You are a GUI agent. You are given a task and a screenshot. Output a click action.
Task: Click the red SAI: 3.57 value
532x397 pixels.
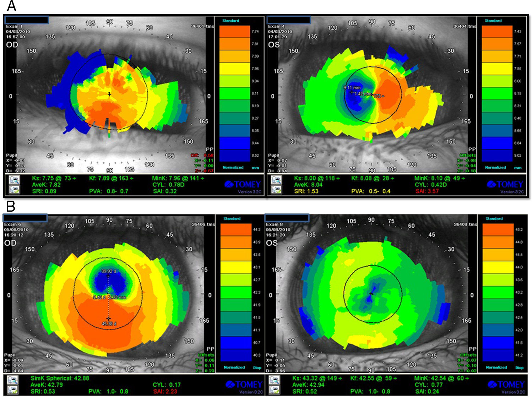click(428, 191)
